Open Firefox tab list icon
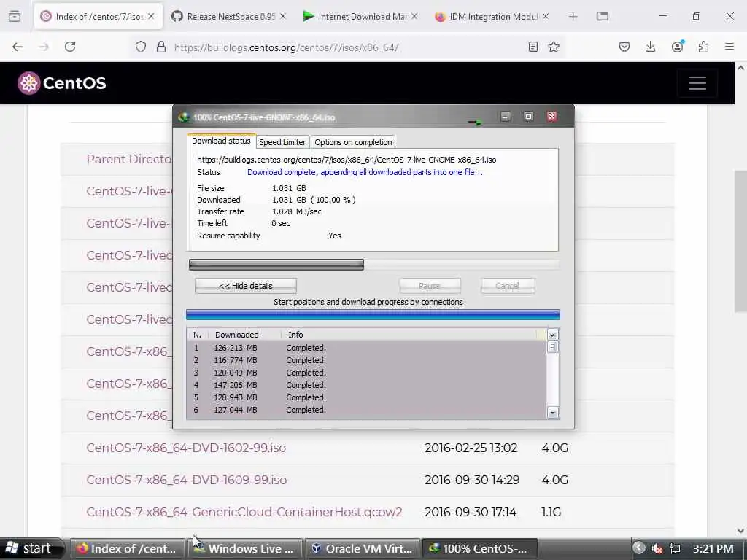Screen dimensions: 747x560 (15, 17)
